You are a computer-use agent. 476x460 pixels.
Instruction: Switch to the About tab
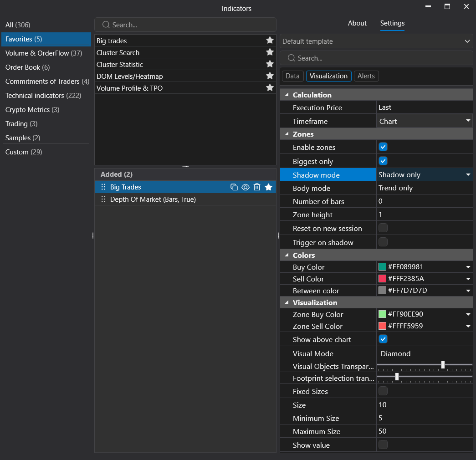tap(357, 23)
